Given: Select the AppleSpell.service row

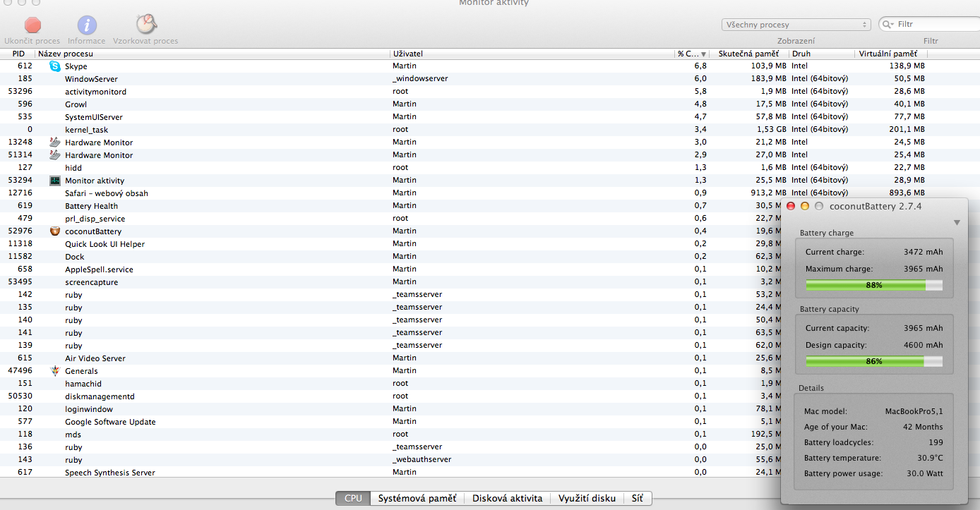Looking at the screenshot, I should [390, 269].
